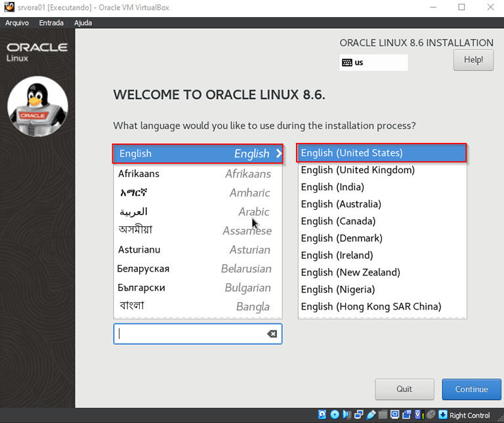Select English (Australia) locale
The width and height of the screenshot is (504, 423).
click(382, 204)
